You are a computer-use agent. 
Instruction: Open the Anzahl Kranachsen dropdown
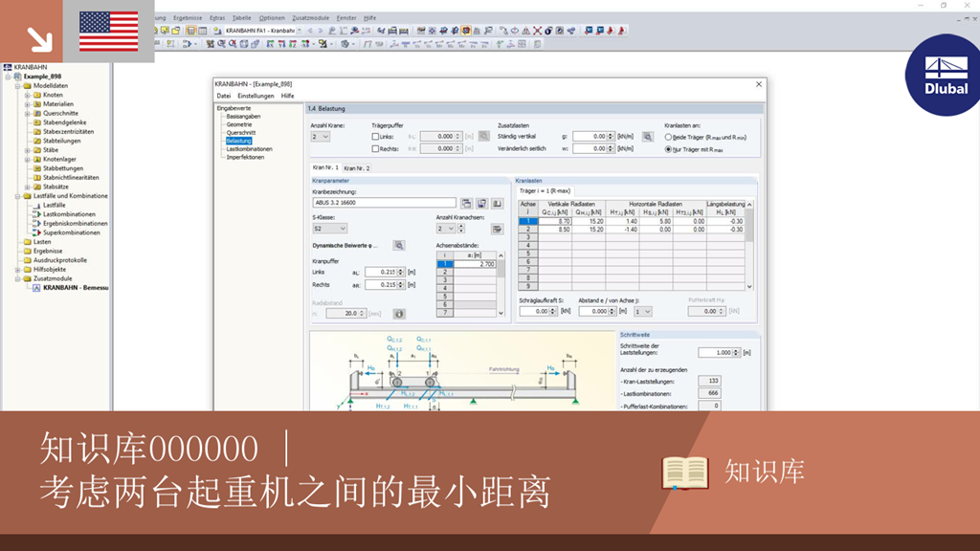(446, 229)
